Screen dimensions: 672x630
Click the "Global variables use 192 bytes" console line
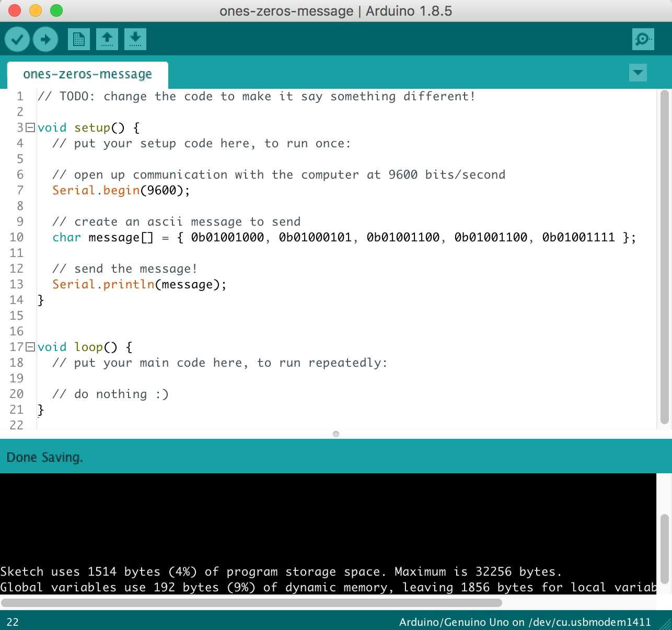click(x=328, y=587)
